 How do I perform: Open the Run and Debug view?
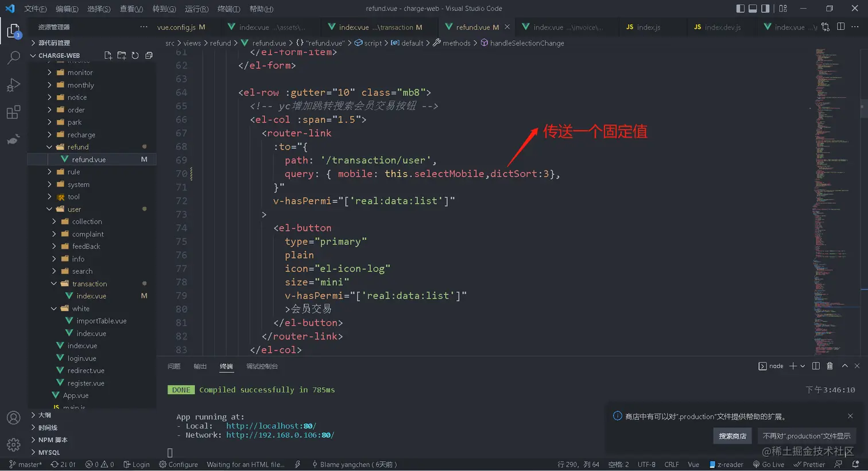click(x=13, y=85)
